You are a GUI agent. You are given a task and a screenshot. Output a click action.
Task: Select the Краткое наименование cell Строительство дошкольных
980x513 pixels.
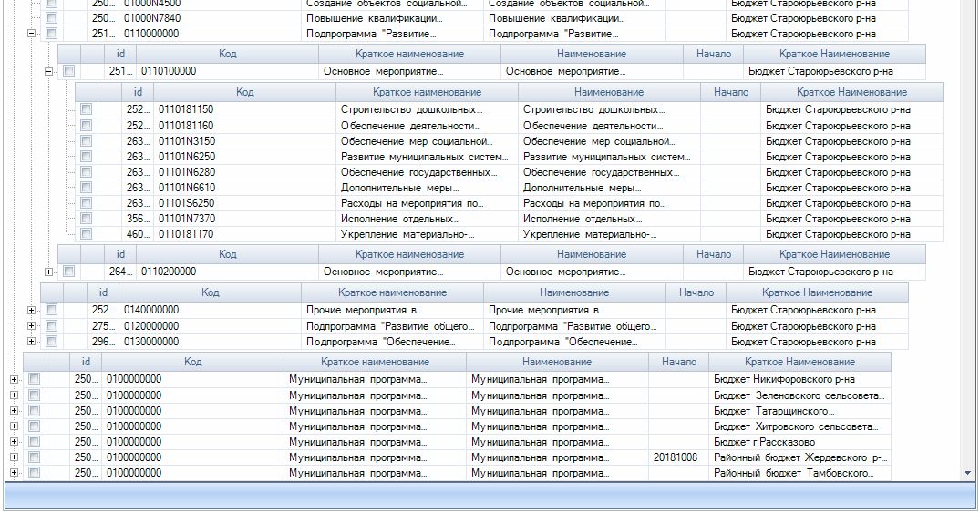tap(412, 109)
